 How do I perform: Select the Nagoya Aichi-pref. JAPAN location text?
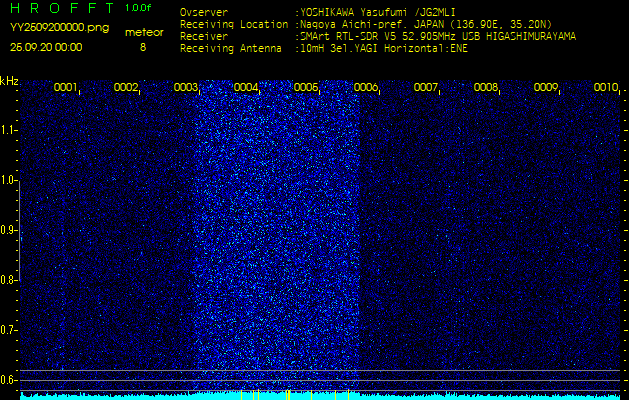pos(426,24)
